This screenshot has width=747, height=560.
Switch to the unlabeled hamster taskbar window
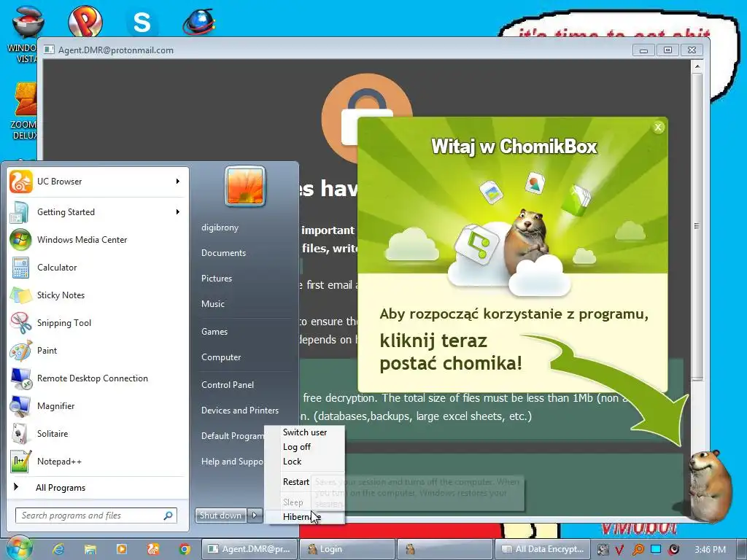click(445, 549)
